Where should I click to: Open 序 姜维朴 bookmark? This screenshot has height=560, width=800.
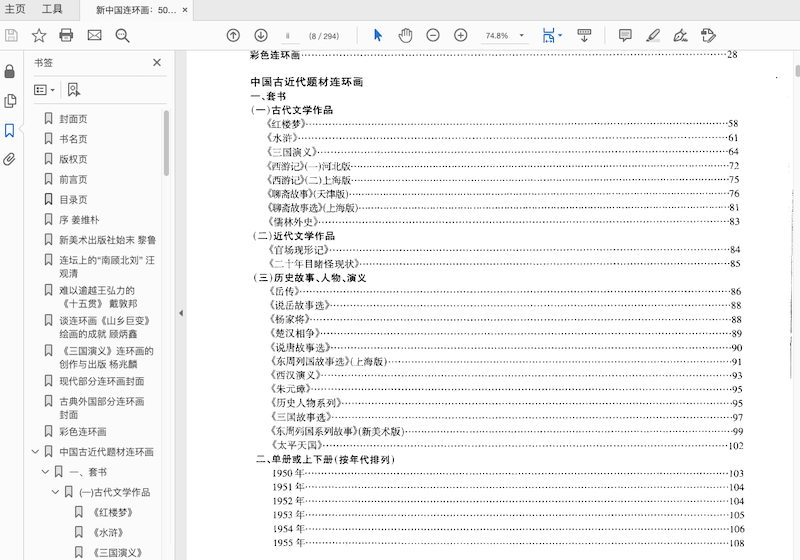click(x=79, y=220)
